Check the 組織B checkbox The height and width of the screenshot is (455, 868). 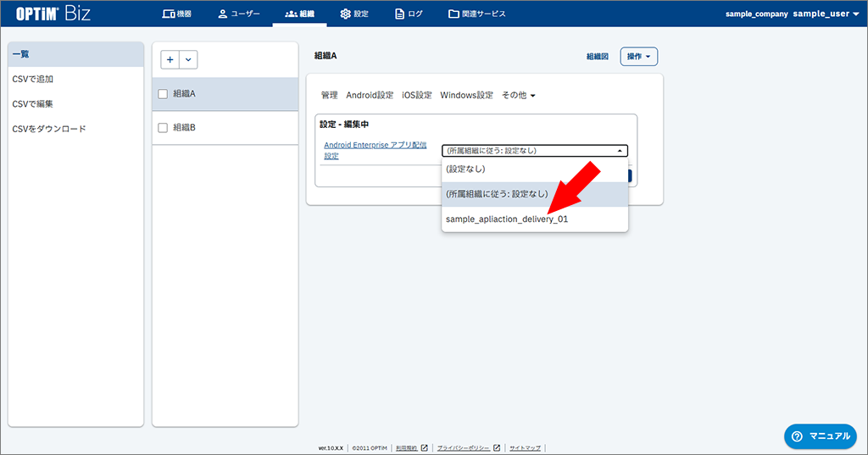(x=163, y=128)
